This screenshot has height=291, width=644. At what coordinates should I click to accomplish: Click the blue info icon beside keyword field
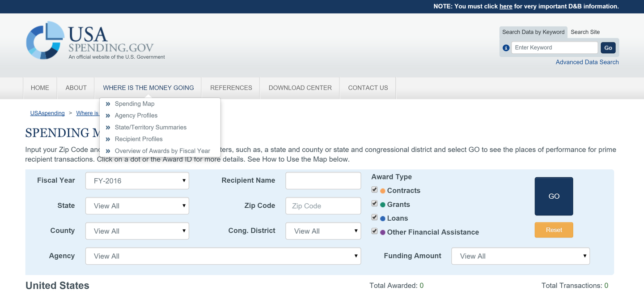(506, 48)
